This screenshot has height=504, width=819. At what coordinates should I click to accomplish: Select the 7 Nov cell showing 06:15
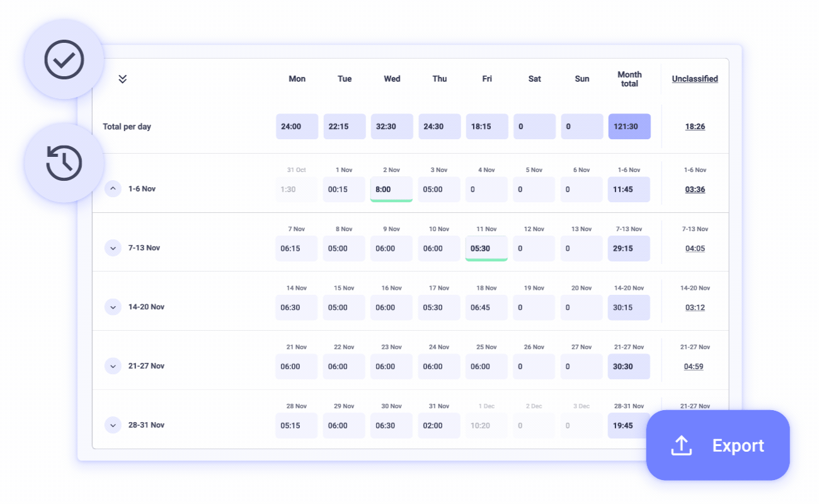pyautogui.click(x=297, y=249)
